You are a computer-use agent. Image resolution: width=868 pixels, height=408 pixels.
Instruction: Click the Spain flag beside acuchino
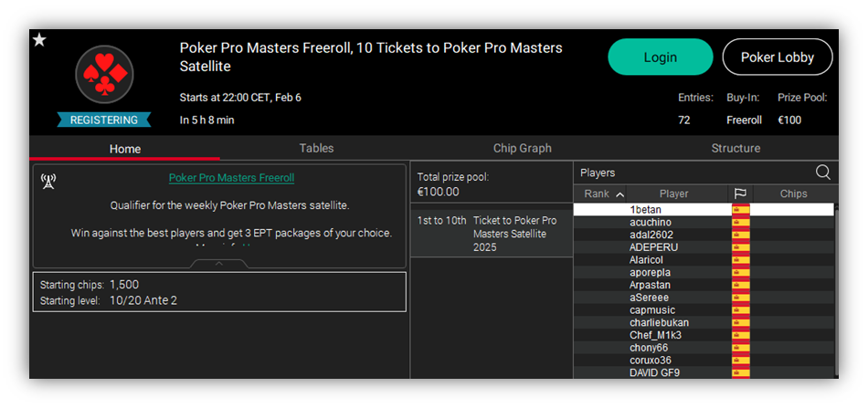point(741,222)
